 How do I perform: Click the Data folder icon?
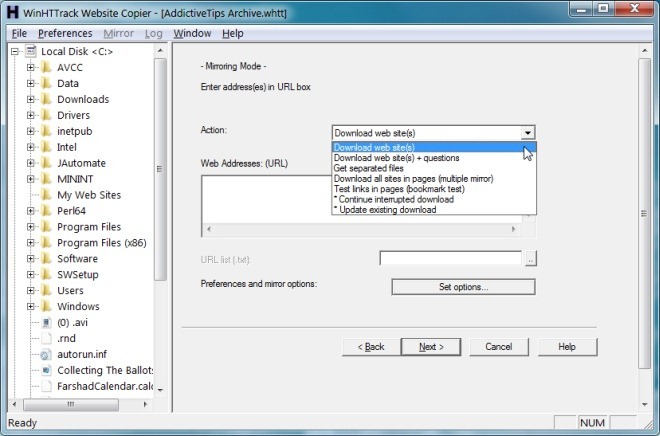(x=46, y=83)
